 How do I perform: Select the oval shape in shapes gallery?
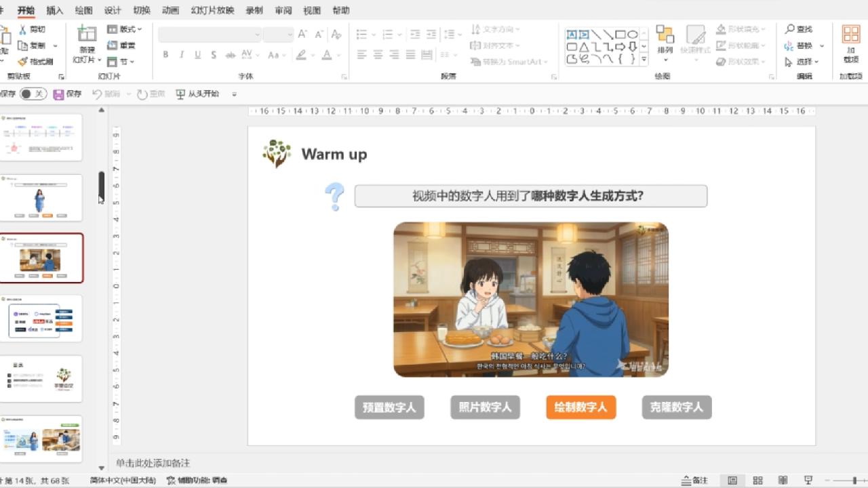click(x=632, y=34)
